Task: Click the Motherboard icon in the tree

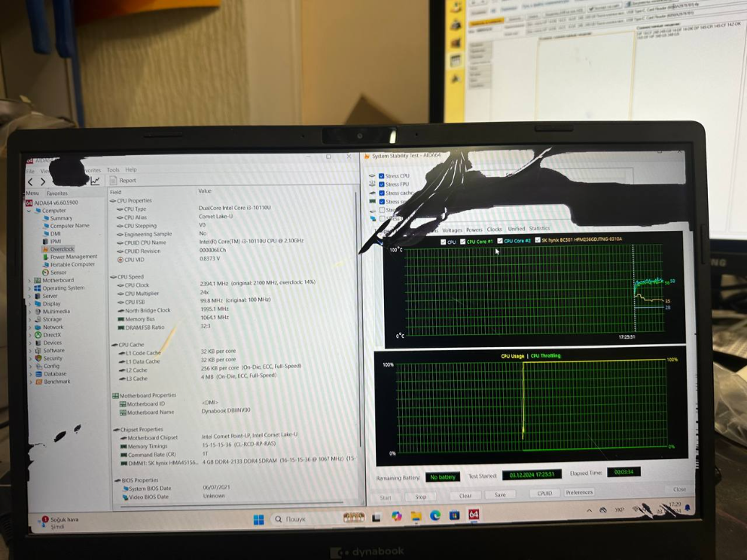Action: pos(37,280)
